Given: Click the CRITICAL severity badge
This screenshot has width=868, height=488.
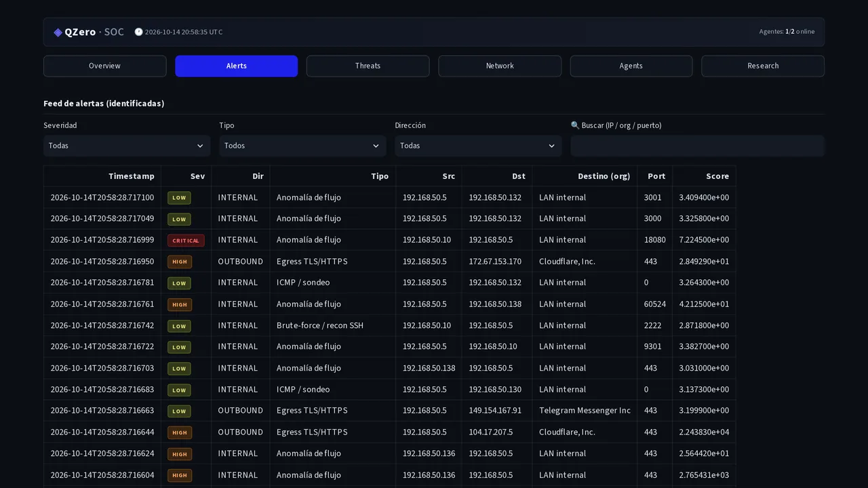Looking at the screenshot, I should [186, 241].
